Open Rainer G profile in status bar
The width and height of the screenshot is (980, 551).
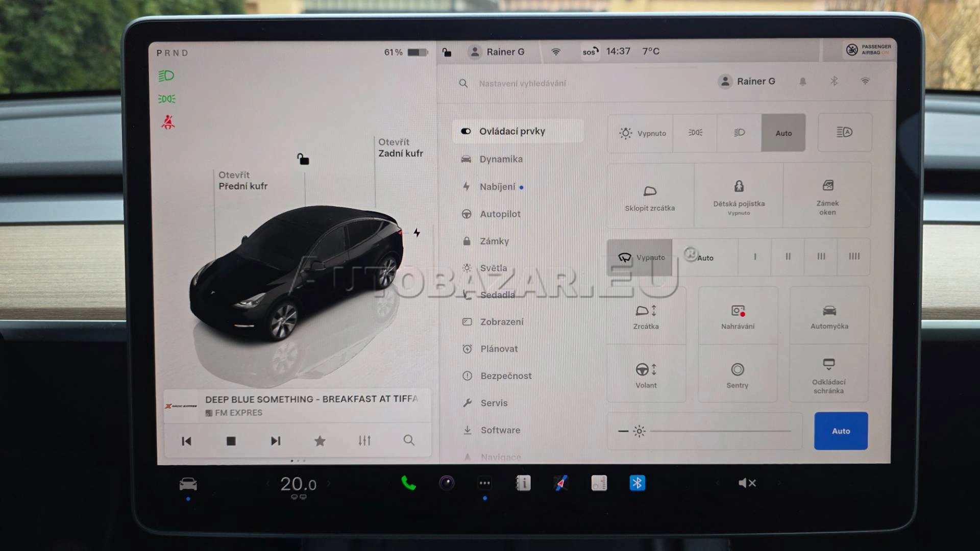pos(497,52)
